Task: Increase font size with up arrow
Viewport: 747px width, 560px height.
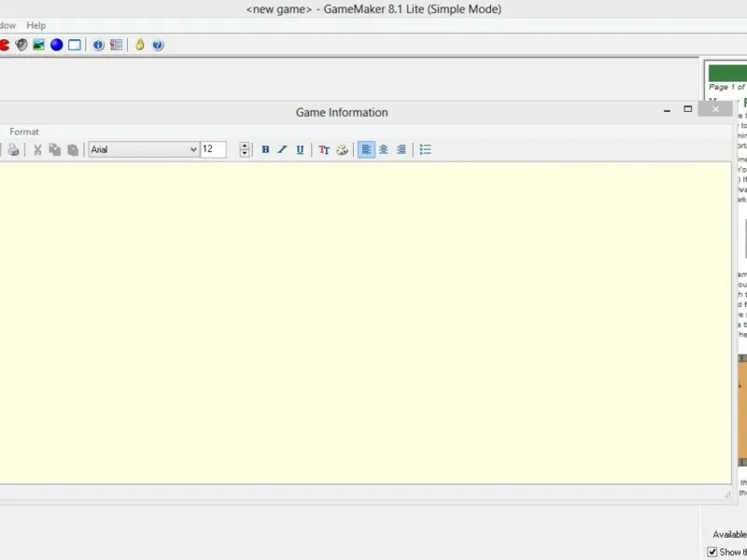Action: click(x=245, y=146)
